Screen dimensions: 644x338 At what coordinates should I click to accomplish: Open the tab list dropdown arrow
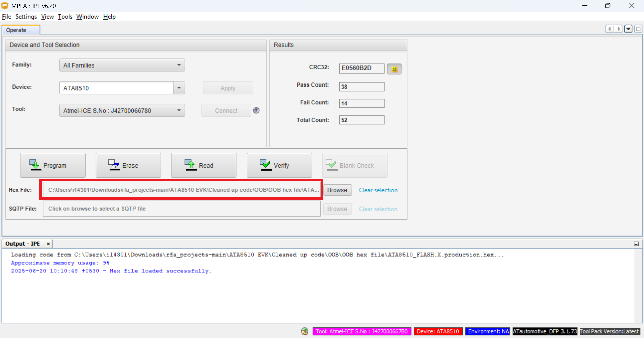click(628, 29)
